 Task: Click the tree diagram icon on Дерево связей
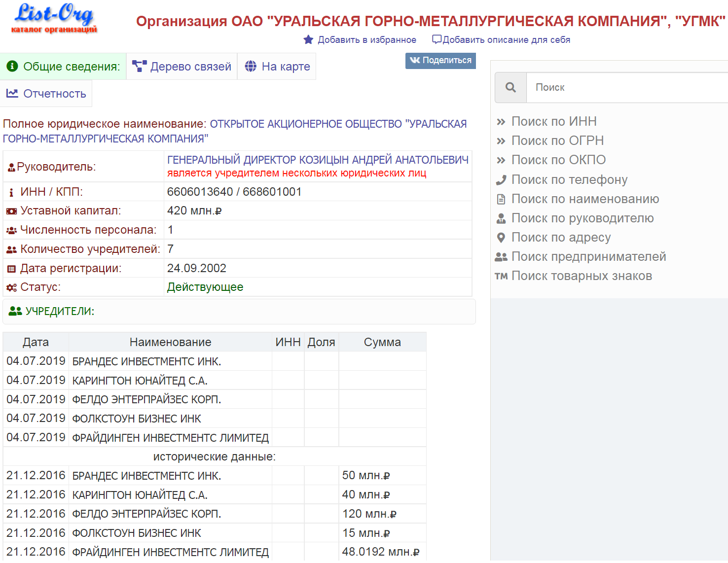tap(140, 66)
